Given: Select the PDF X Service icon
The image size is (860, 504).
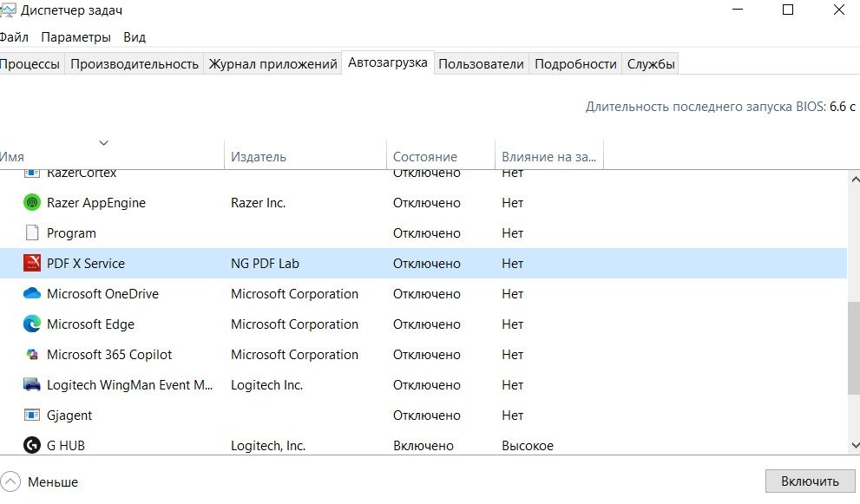Looking at the screenshot, I should [31, 263].
